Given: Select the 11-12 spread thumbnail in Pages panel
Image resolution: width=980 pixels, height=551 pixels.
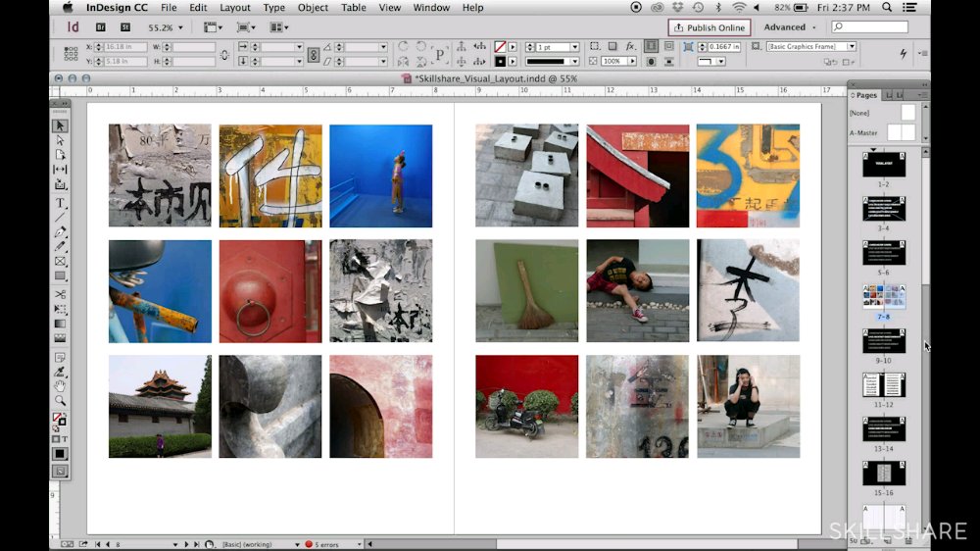Looking at the screenshot, I should coord(884,384).
